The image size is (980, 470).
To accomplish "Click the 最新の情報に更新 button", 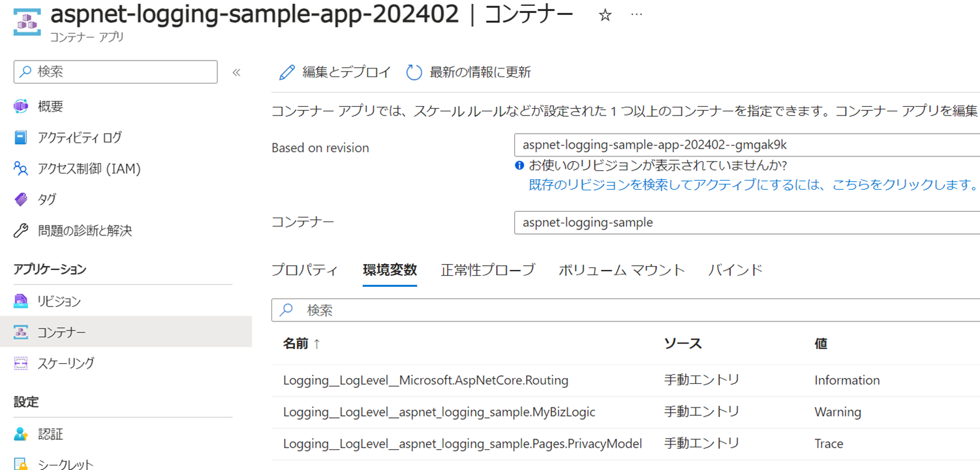I will click(468, 72).
